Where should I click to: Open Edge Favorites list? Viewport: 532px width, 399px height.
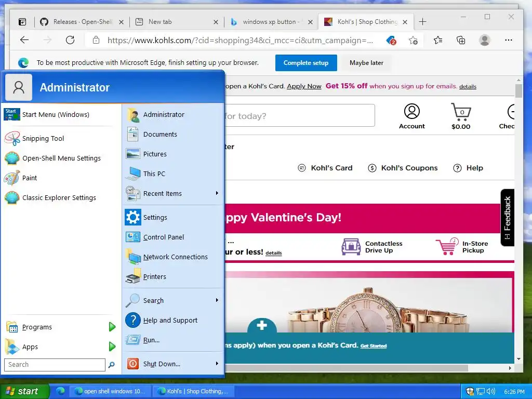point(437,41)
